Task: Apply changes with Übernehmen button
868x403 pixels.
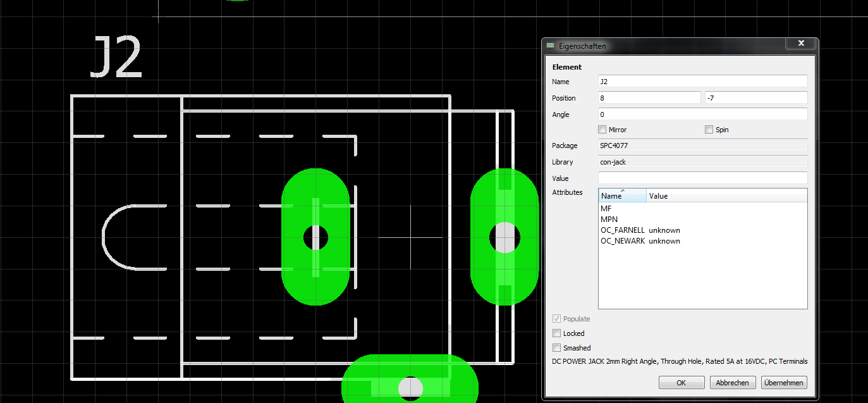Action: 784,383
